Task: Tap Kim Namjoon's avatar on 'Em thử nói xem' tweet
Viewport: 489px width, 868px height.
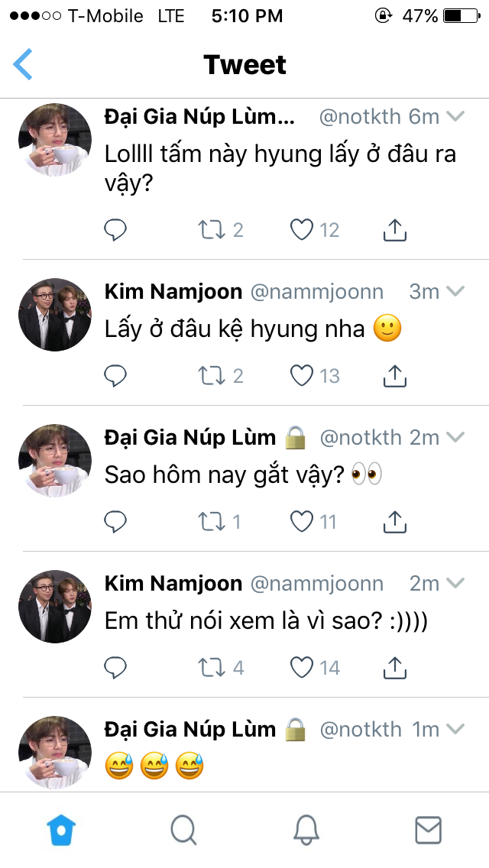Action: click(55, 606)
